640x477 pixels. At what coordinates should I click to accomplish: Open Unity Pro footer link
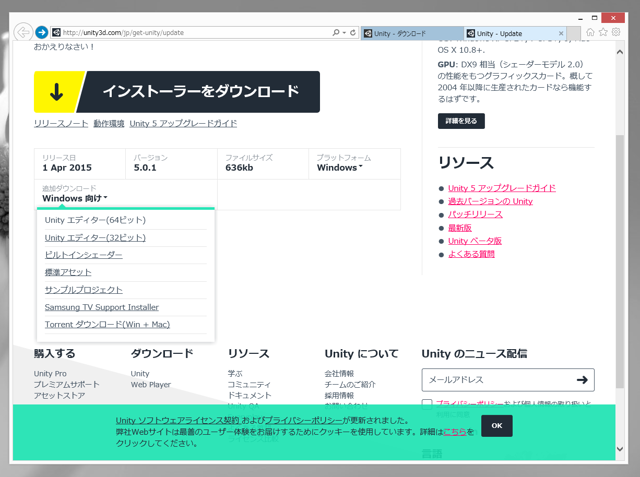coord(50,374)
